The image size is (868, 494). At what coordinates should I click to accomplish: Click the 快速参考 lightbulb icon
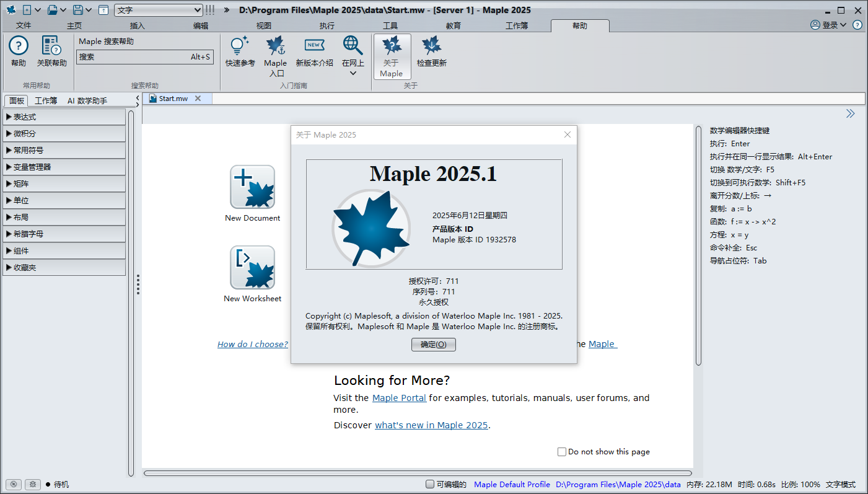(240, 46)
